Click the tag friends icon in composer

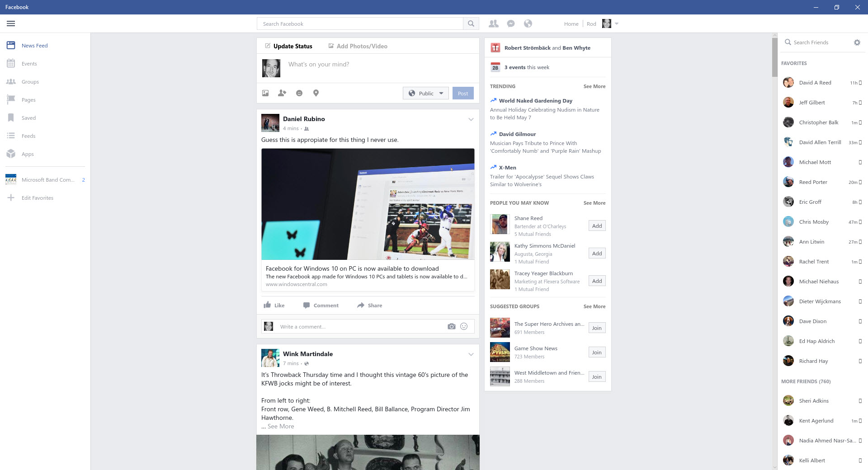coord(282,93)
